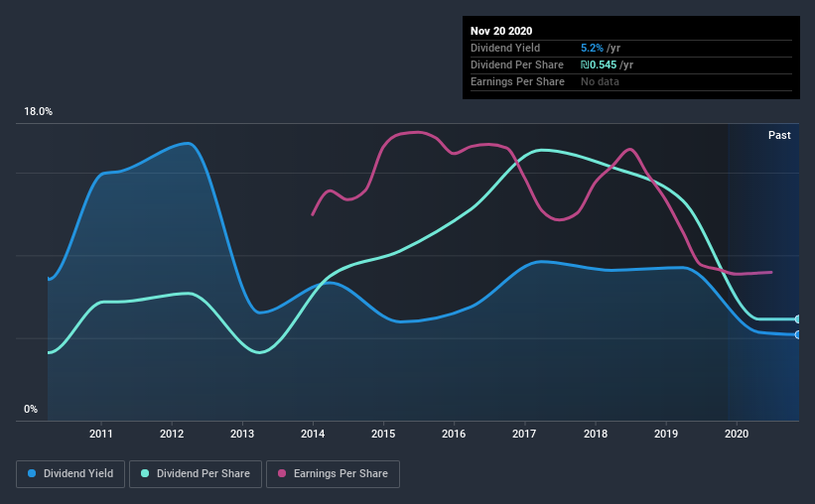
Task: Click the 2019 x-axis label
Action: 666,434
